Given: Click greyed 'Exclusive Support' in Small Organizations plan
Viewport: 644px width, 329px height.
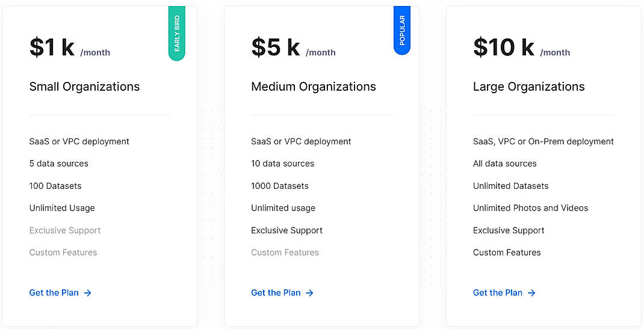Looking at the screenshot, I should click(x=65, y=230).
